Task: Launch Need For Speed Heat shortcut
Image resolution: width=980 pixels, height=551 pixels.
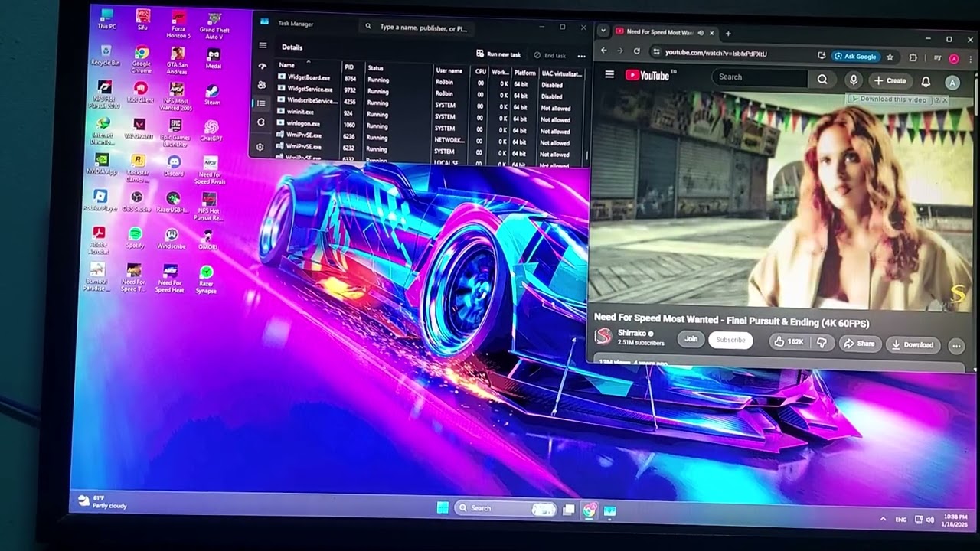Action: (169, 279)
